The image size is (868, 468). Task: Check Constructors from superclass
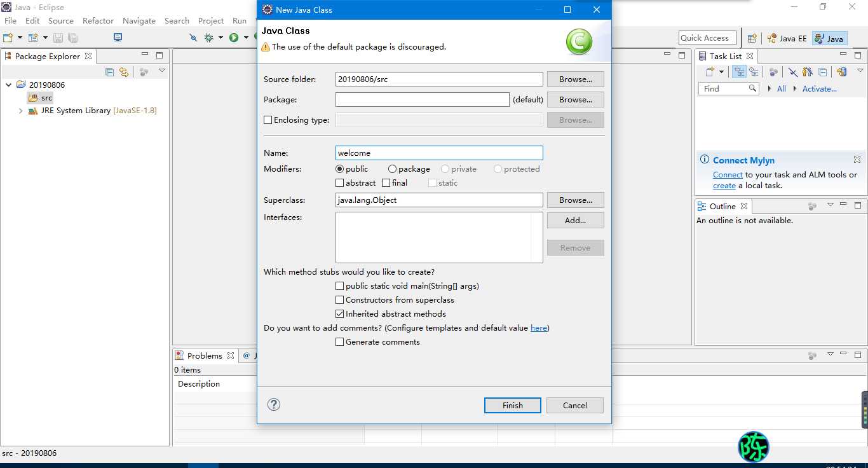click(x=340, y=300)
